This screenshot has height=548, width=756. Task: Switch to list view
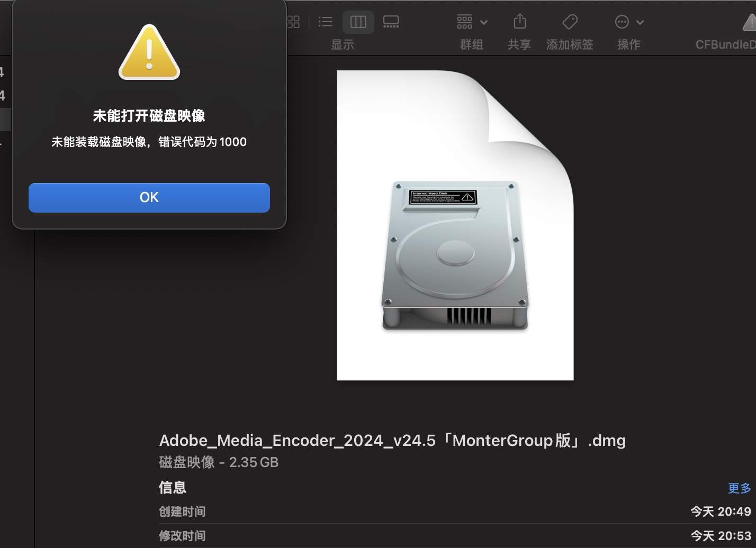[325, 22]
